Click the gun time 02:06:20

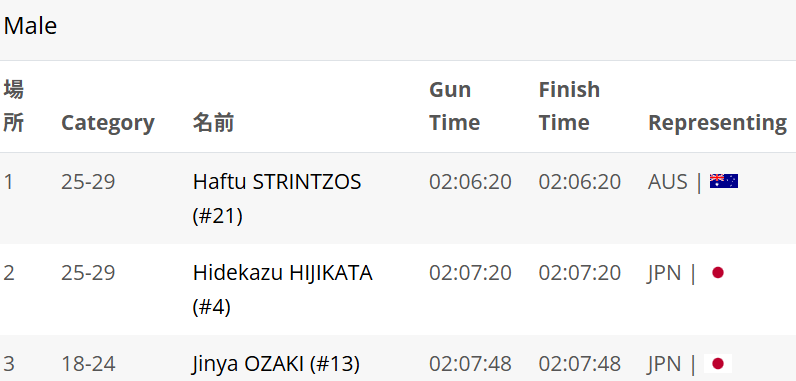[470, 182]
